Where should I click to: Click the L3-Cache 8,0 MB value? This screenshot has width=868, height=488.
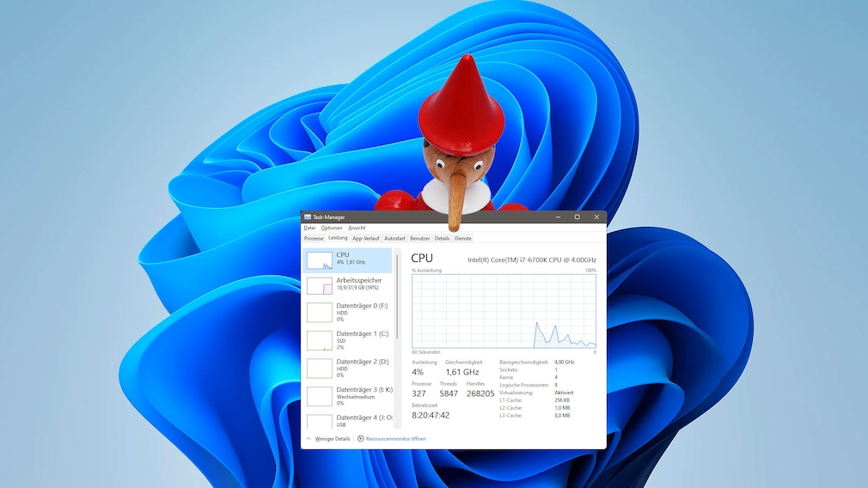pyautogui.click(x=562, y=416)
